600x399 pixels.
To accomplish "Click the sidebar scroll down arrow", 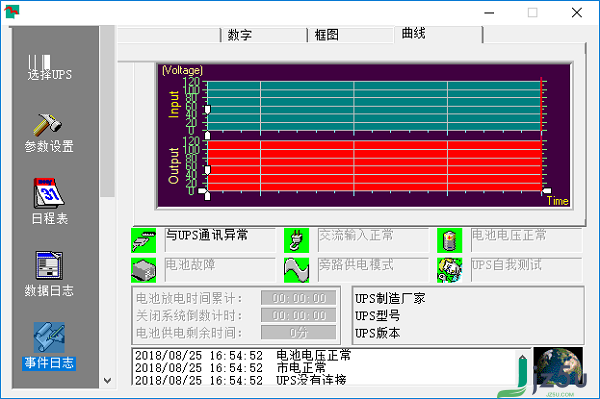I will 108,381.
